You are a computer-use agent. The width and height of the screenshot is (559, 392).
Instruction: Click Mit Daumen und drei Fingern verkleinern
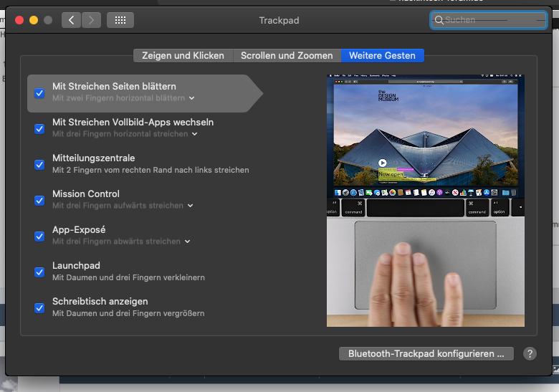128,277
